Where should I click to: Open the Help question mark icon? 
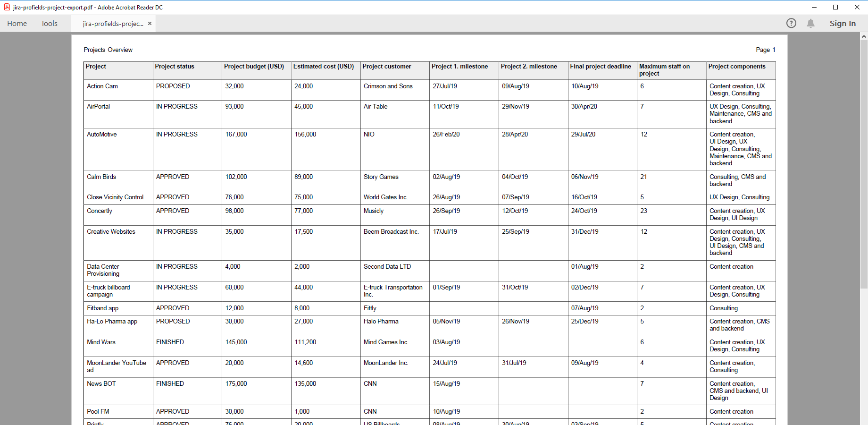791,23
